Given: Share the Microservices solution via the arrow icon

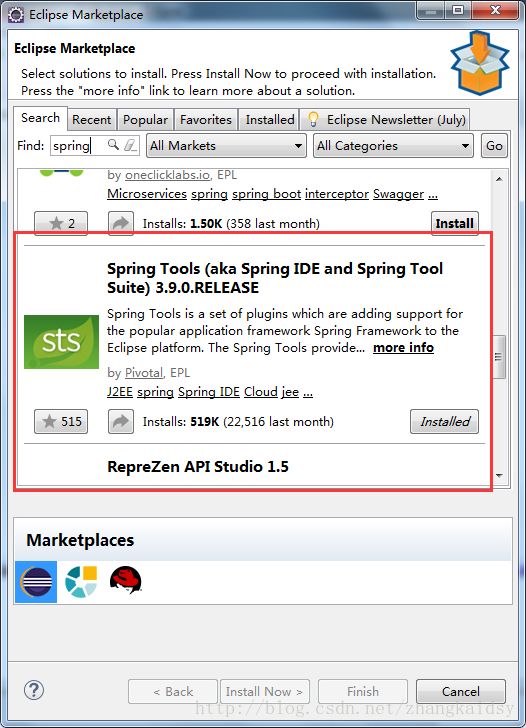Looking at the screenshot, I should click(x=121, y=223).
